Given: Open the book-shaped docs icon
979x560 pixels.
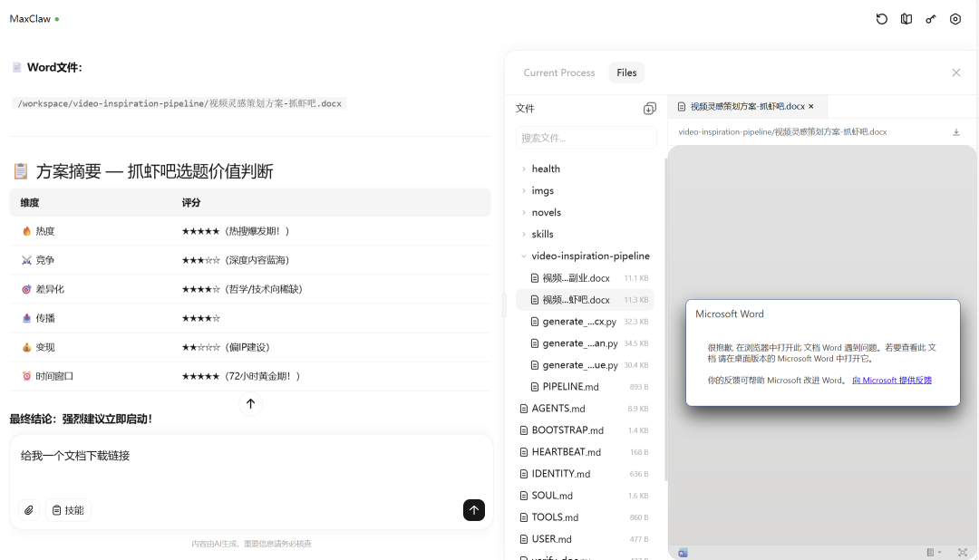Looking at the screenshot, I should (x=906, y=19).
